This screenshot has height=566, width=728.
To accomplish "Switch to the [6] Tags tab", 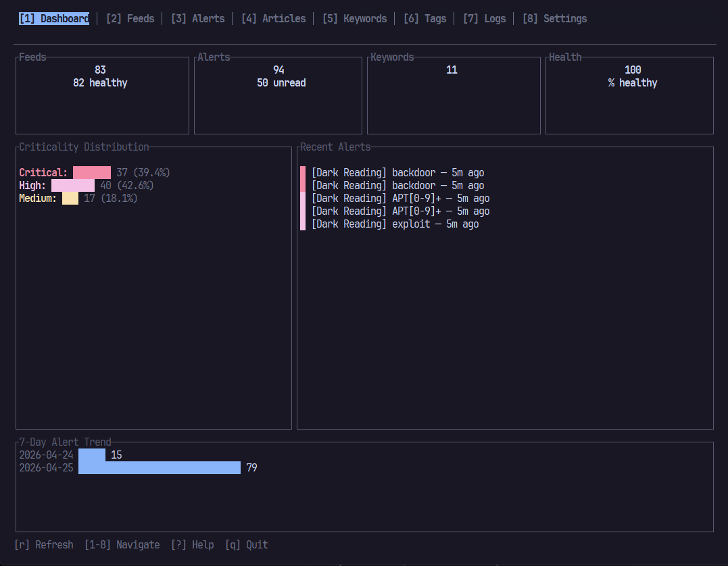I will (x=424, y=18).
